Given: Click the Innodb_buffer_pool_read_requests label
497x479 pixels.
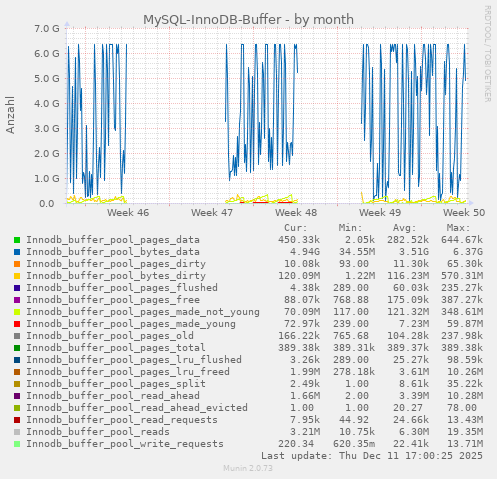Looking at the screenshot, I should 122,420.
